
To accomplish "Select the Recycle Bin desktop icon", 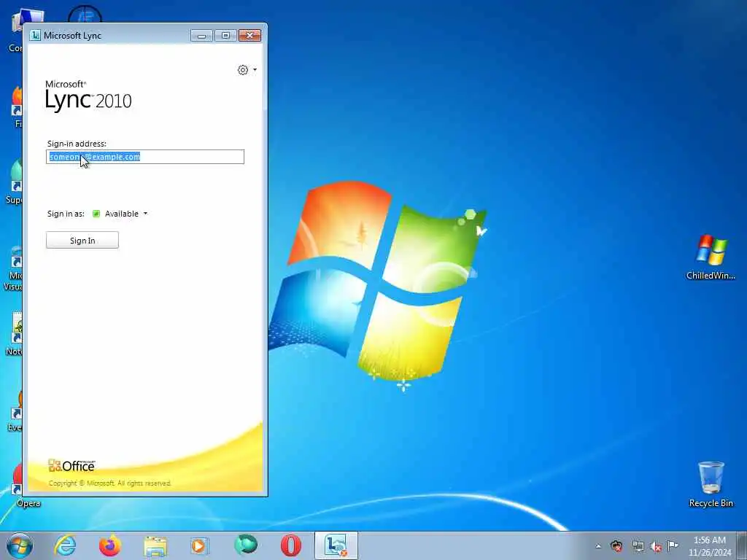I will tap(711, 485).
